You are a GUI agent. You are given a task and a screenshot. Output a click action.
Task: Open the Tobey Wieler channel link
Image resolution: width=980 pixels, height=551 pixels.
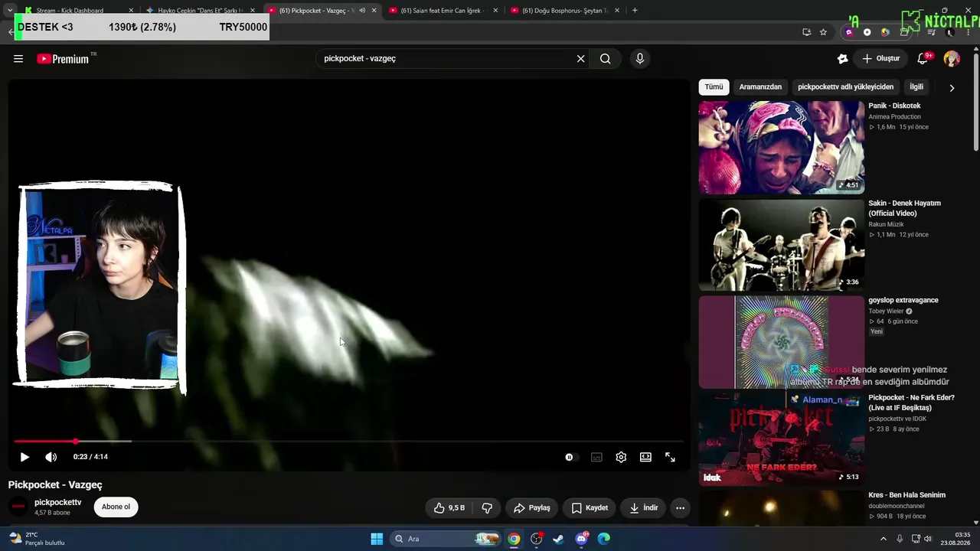click(x=887, y=311)
